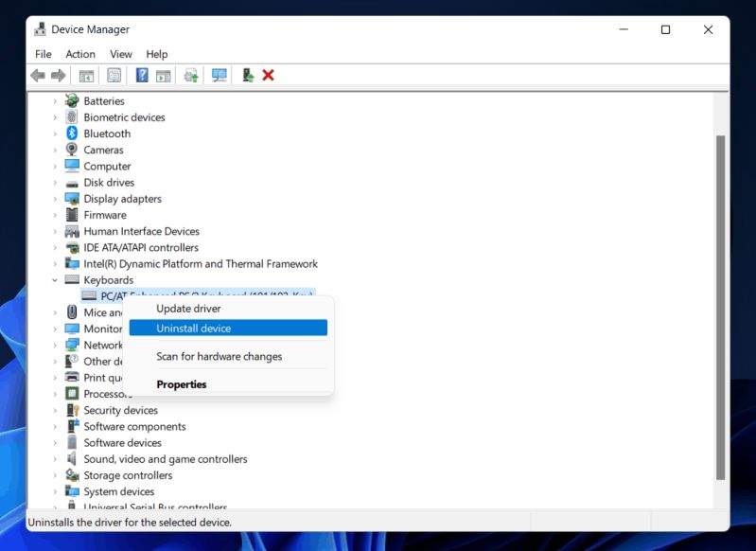The width and height of the screenshot is (756, 551).
Task: Open the Action menu
Action: coord(80,54)
